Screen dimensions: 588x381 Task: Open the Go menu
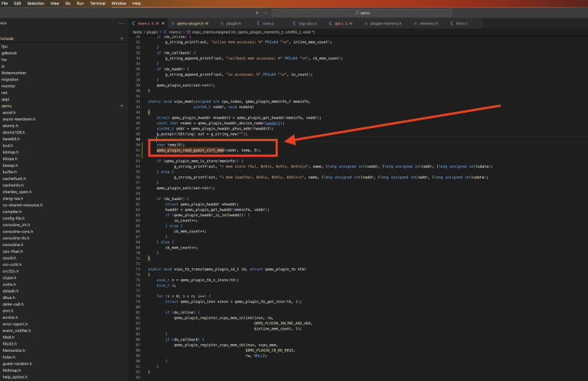coord(68,3)
